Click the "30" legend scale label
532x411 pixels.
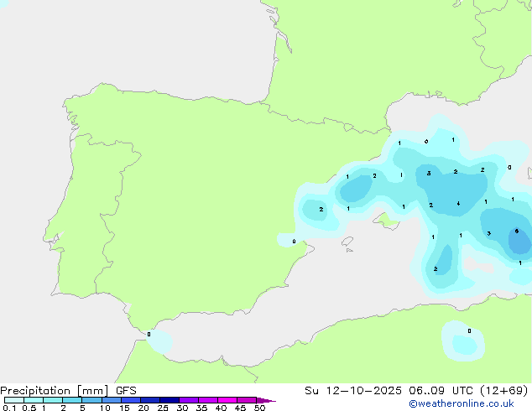pos(182,408)
